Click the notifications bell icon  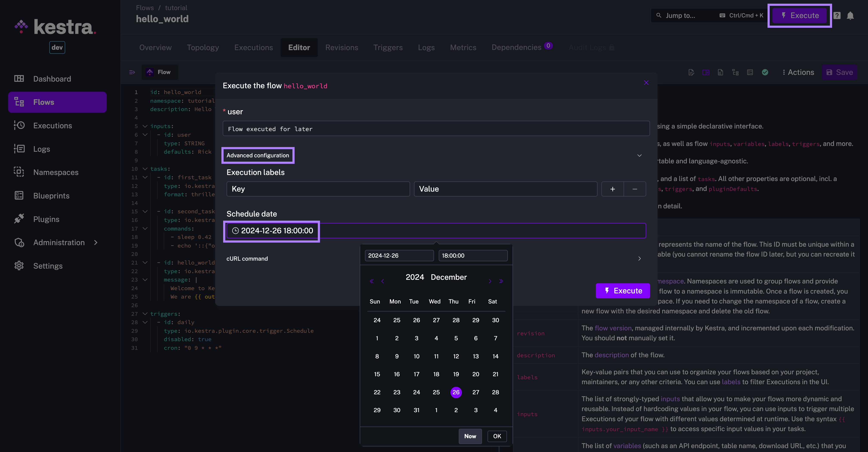[850, 15]
